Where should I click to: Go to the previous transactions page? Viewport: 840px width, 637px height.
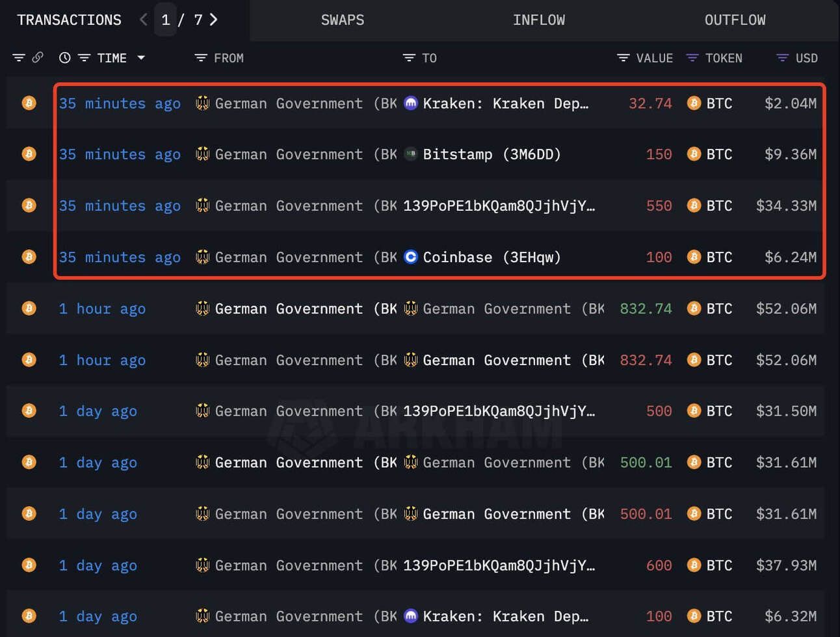pos(144,20)
